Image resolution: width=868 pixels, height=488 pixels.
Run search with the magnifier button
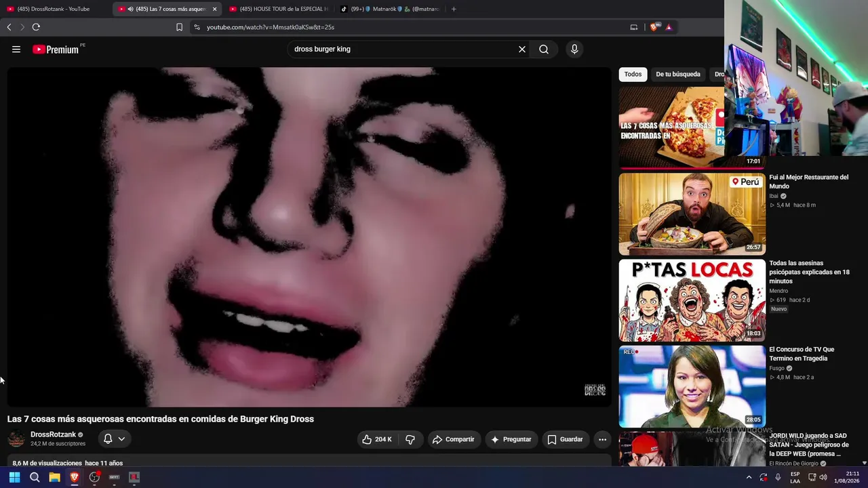coord(544,49)
